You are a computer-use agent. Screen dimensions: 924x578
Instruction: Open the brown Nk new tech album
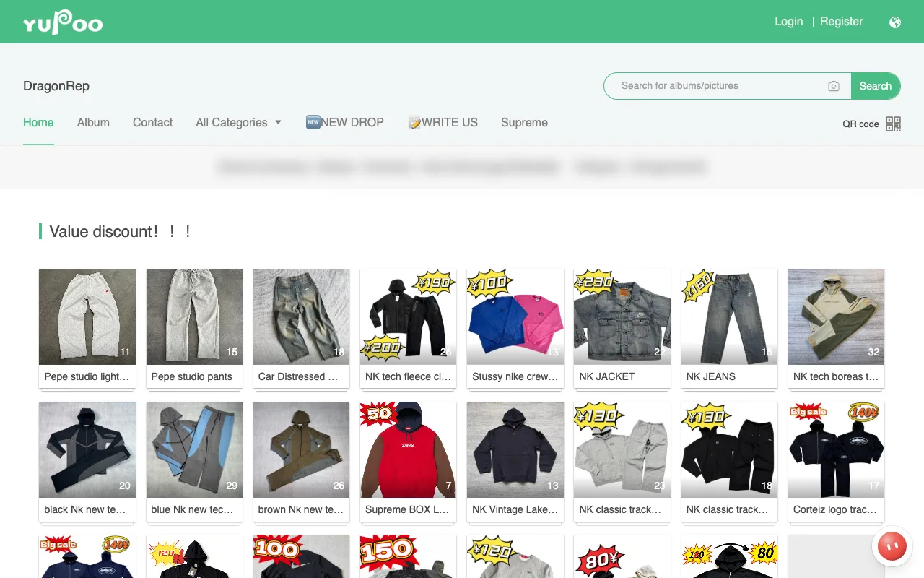301,449
